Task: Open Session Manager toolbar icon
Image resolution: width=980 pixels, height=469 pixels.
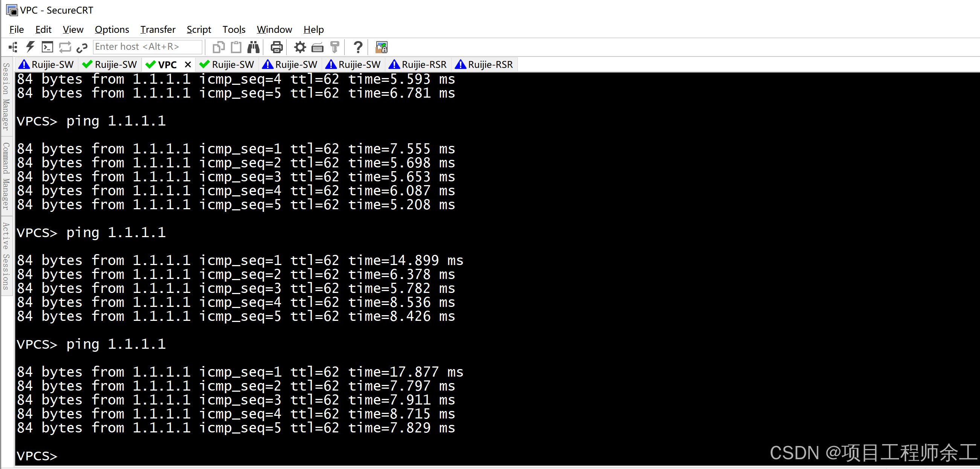Action: coord(12,47)
